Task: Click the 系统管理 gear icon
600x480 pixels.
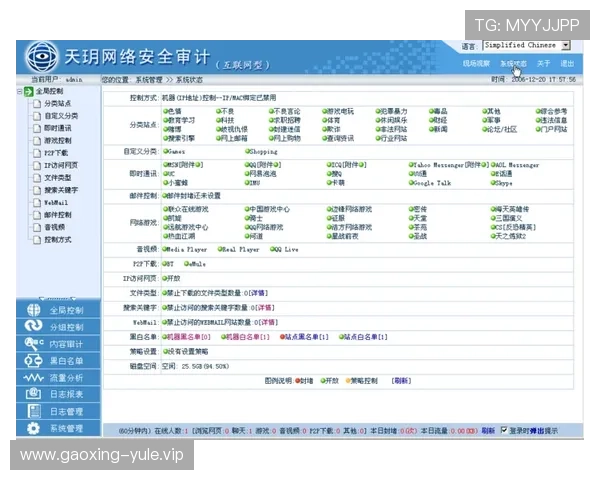Action: [x=33, y=428]
